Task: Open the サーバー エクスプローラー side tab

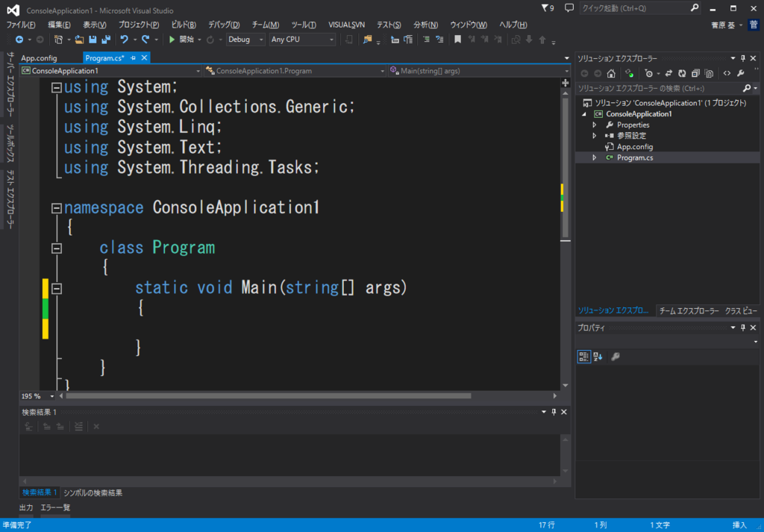Action: 10,84
